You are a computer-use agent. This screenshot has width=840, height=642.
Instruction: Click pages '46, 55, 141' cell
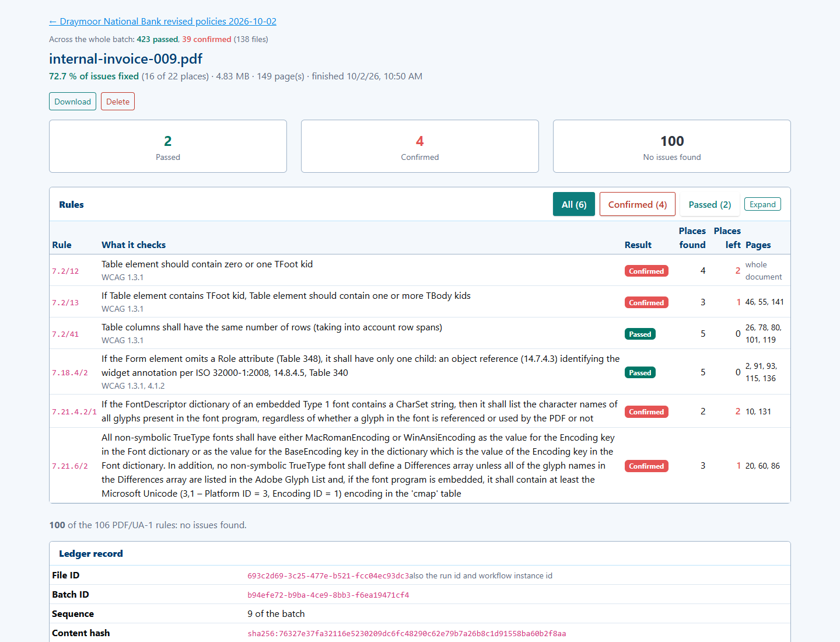pyautogui.click(x=765, y=302)
